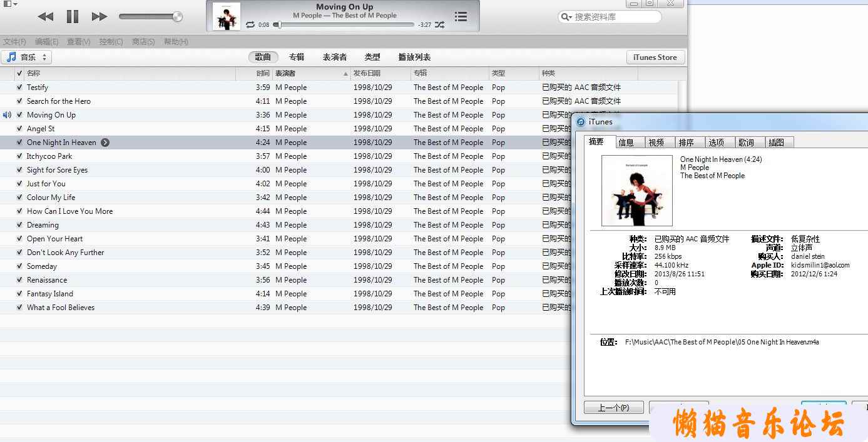Click the now-playing album art thumbnail

(x=227, y=16)
